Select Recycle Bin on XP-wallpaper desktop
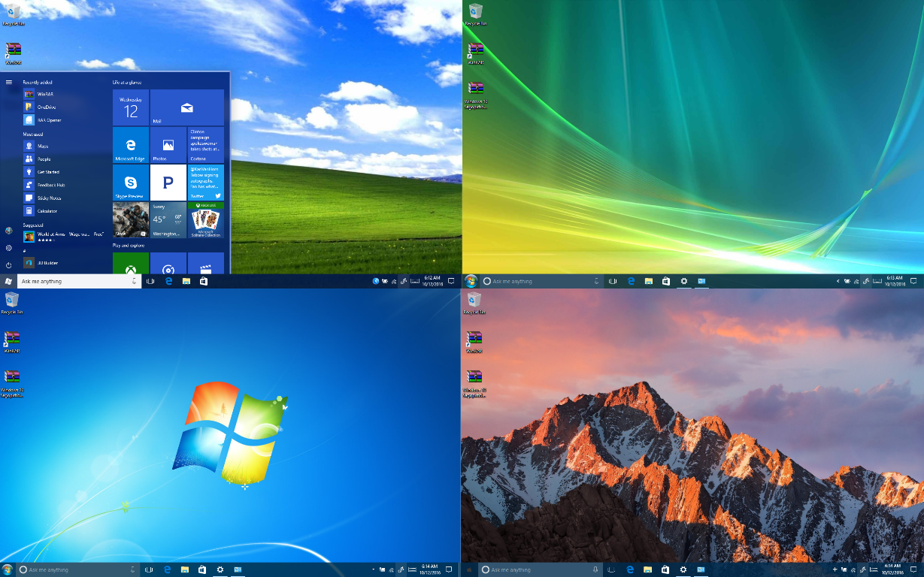The image size is (924, 577). [x=12, y=14]
